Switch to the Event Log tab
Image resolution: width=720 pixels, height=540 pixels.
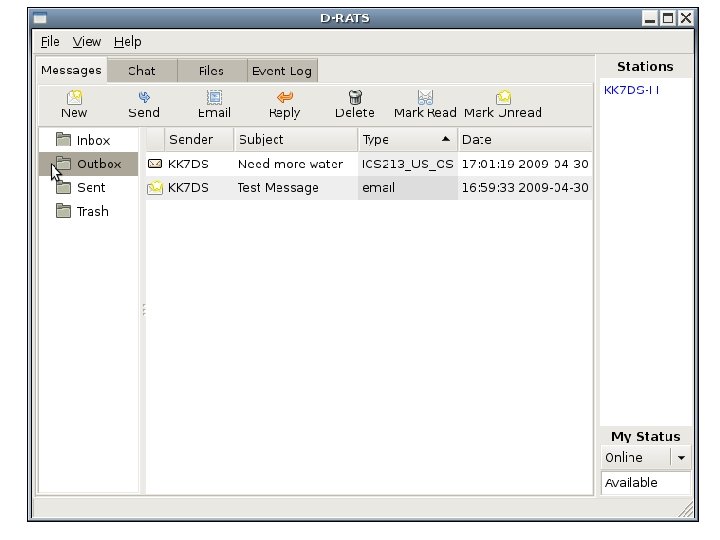[282, 71]
